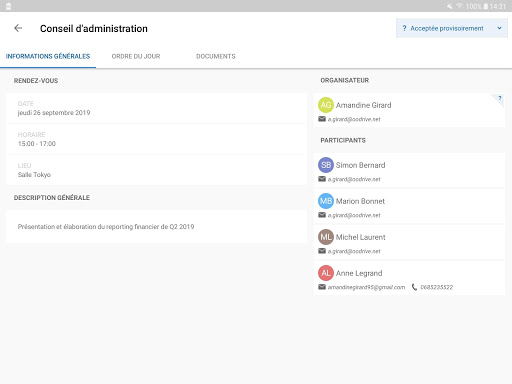Screen dimensions: 512x384
Task: Click the description about reporting financier Q2 2019
Action: [x=106, y=227]
